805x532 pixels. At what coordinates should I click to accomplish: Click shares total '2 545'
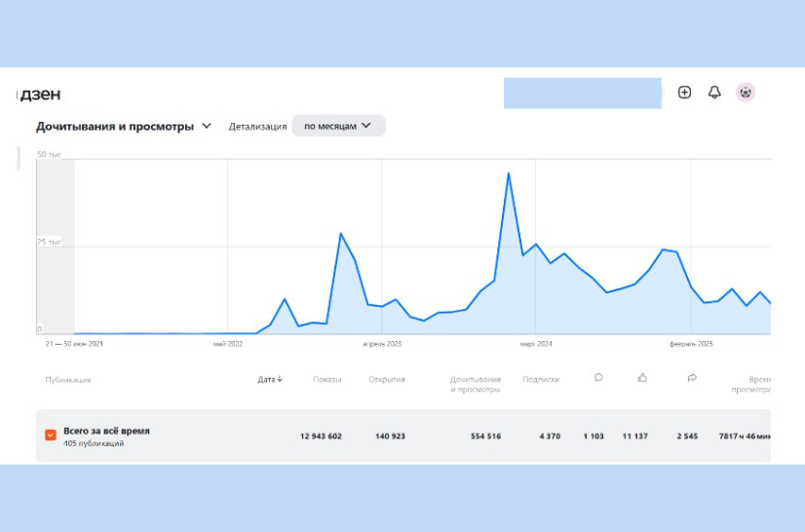tap(687, 437)
